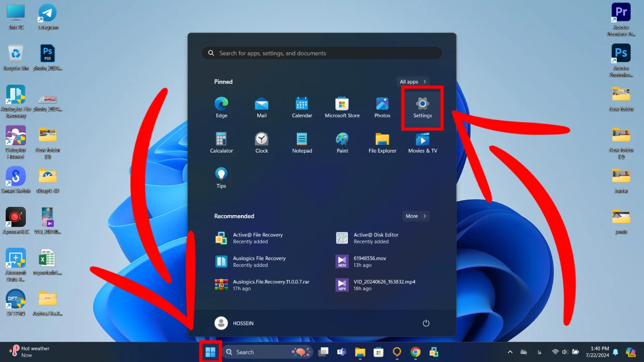Open the Clock app
This screenshot has height=362, width=644.
click(x=261, y=142)
